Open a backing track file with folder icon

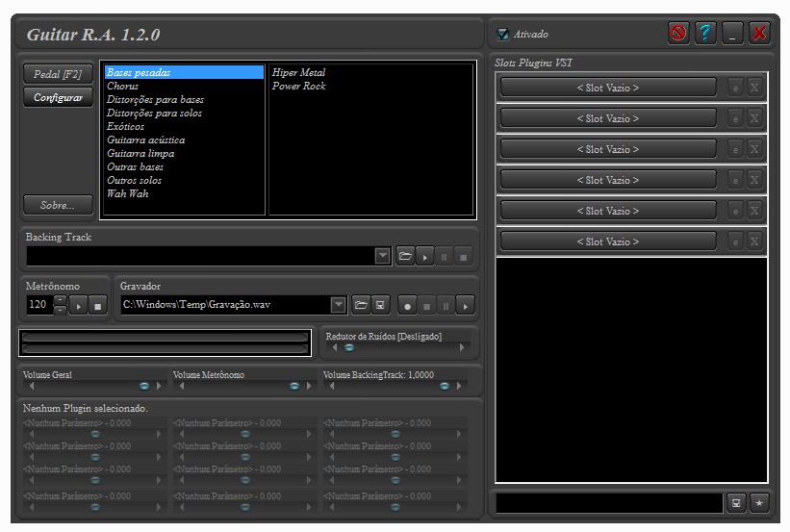click(x=405, y=256)
